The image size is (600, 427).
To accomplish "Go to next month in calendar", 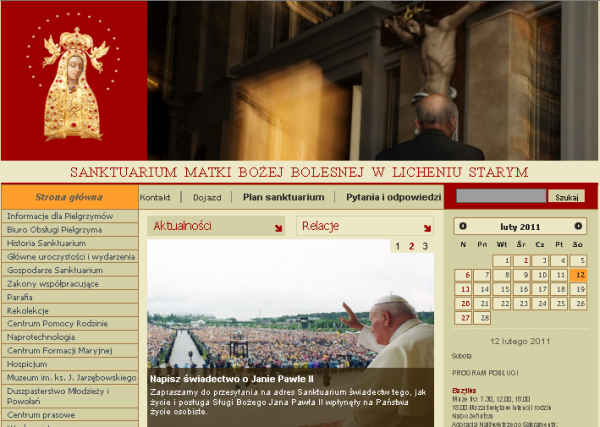I will tap(578, 226).
